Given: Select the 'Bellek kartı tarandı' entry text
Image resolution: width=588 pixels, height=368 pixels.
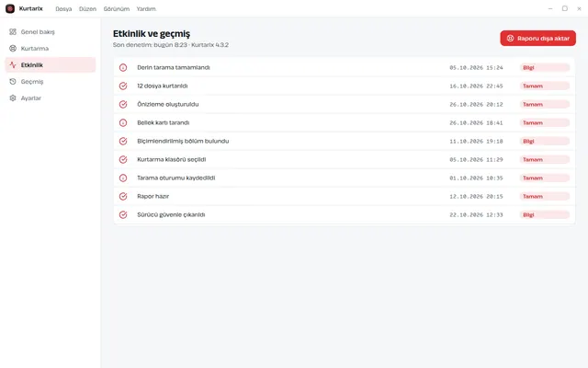Looking at the screenshot, I should click(164, 122).
